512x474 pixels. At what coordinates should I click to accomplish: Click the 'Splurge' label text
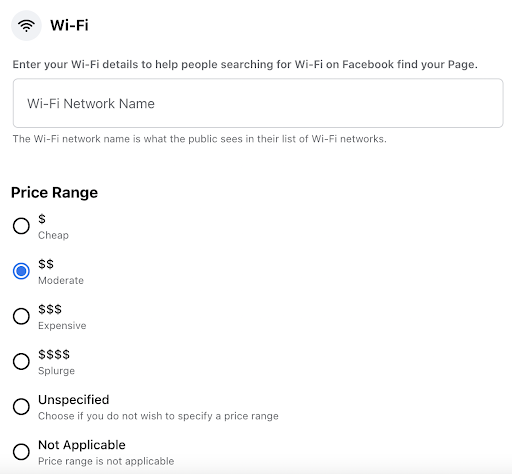tap(56, 371)
